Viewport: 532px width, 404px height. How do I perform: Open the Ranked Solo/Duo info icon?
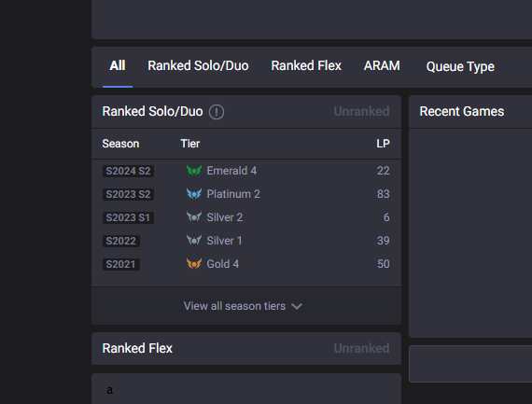217,112
